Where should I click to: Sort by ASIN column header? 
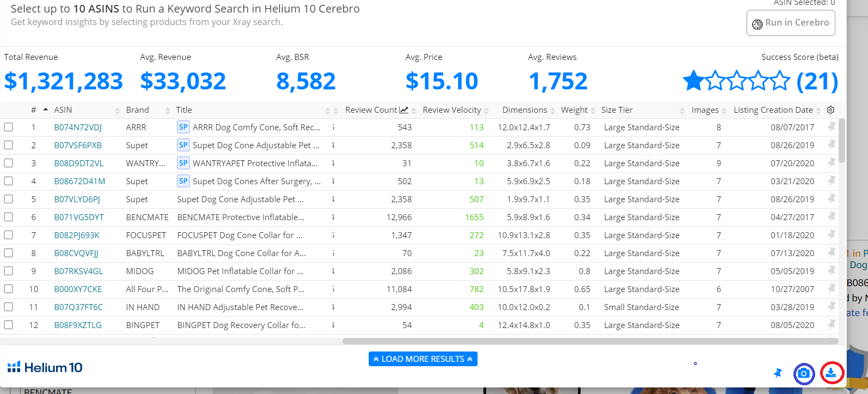pos(63,110)
